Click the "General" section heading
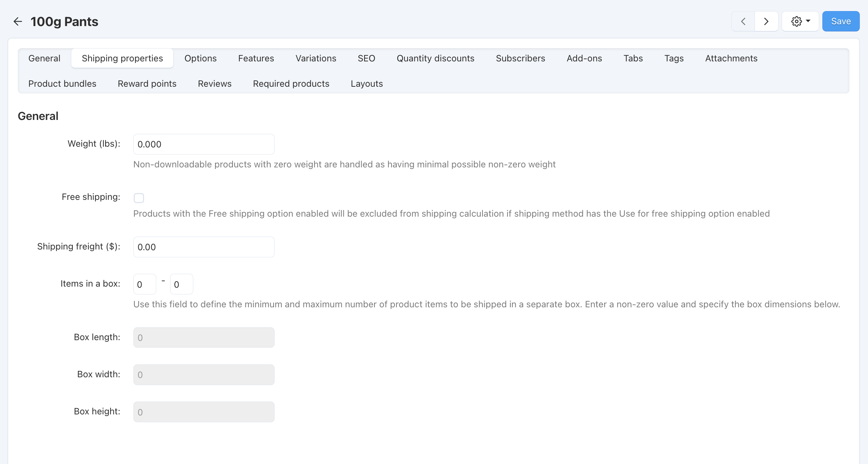Image resolution: width=868 pixels, height=464 pixels. click(38, 116)
